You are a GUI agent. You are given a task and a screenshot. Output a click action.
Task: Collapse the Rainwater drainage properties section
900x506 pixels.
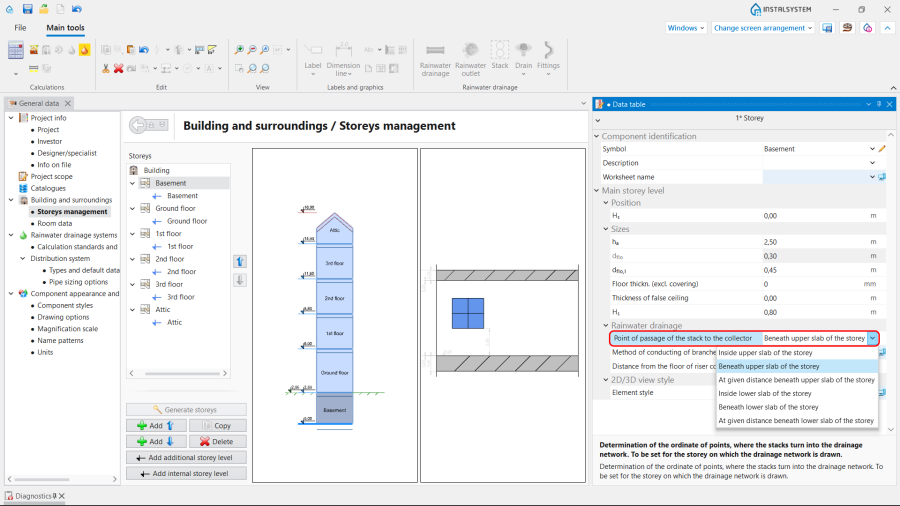point(606,325)
